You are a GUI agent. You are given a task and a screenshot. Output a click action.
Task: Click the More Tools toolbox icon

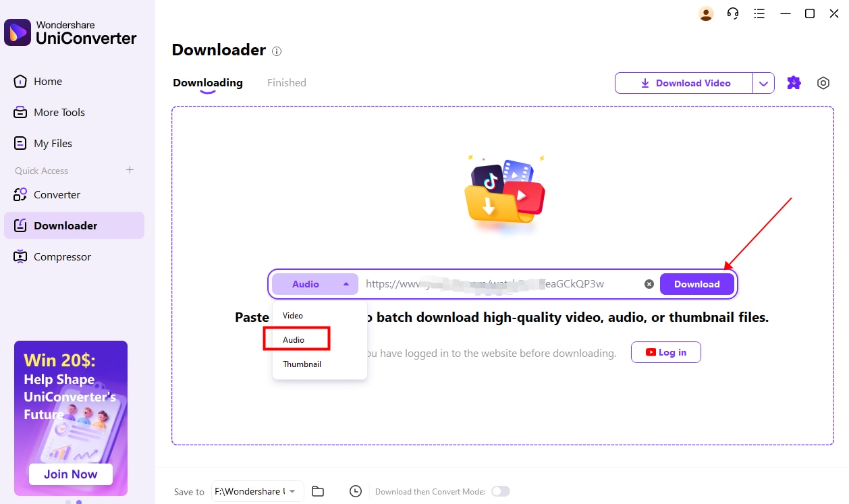pos(20,112)
